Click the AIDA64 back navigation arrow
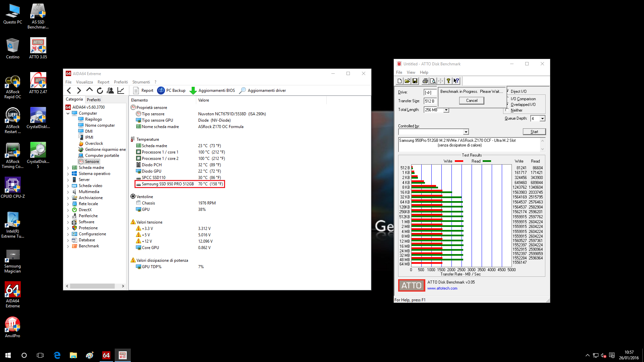This screenshot has height=362, width=644. pos(69,90)
